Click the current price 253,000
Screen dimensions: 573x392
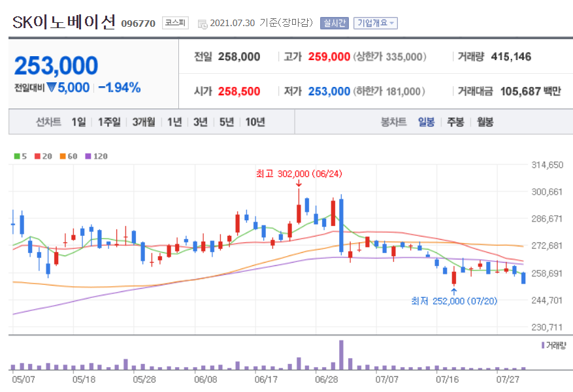coord(56,66)
